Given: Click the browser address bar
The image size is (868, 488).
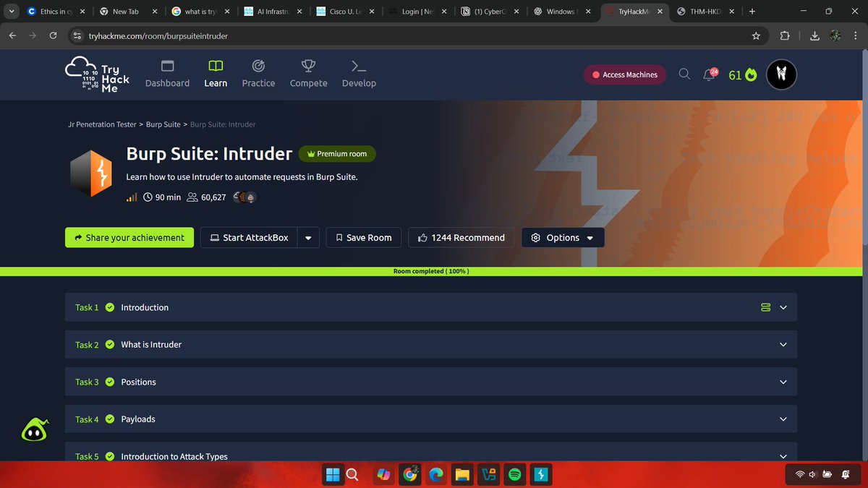Looking at the screenshot, I should [217, 34].
